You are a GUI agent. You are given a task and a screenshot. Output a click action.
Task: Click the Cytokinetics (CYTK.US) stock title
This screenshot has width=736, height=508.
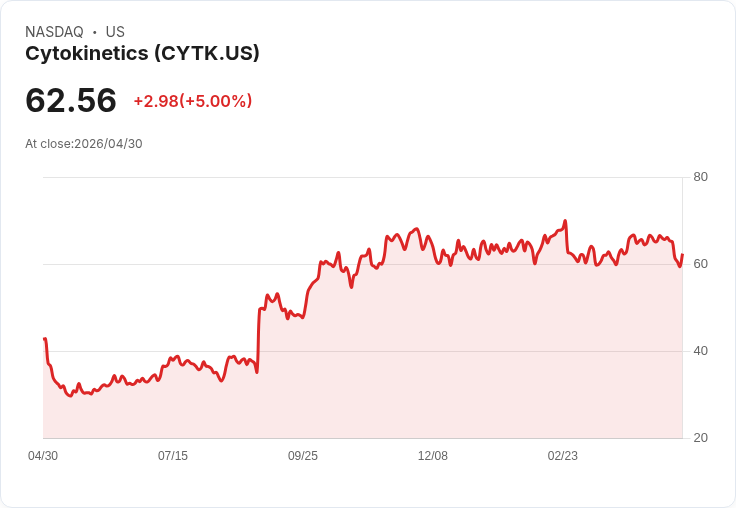coord(142,54)
